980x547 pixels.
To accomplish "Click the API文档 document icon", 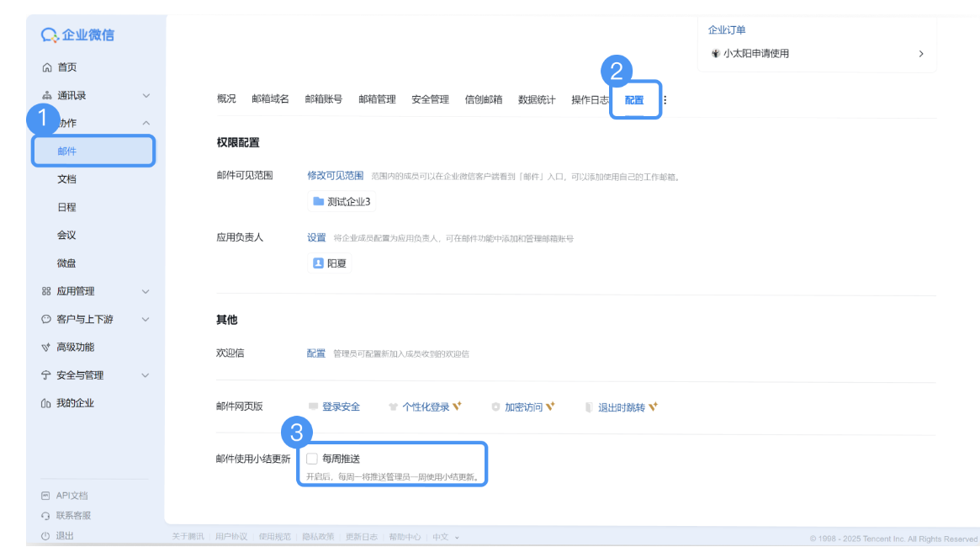I will 45,496.
